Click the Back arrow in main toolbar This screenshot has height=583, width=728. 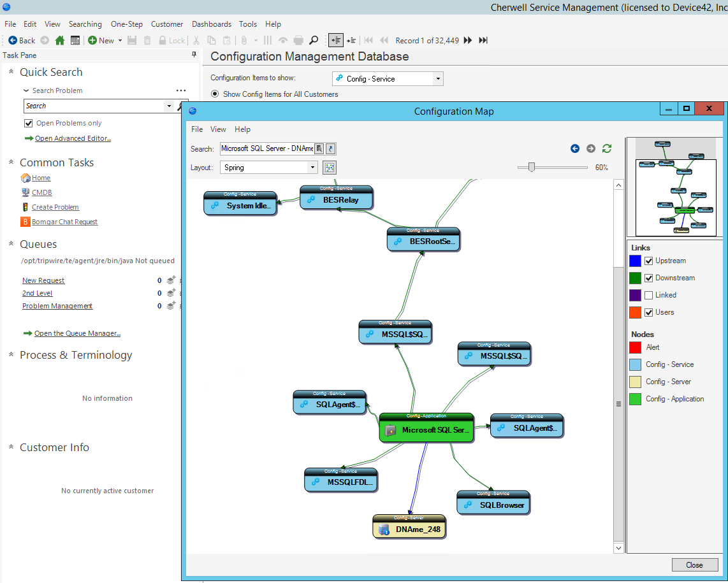[13, 40]
